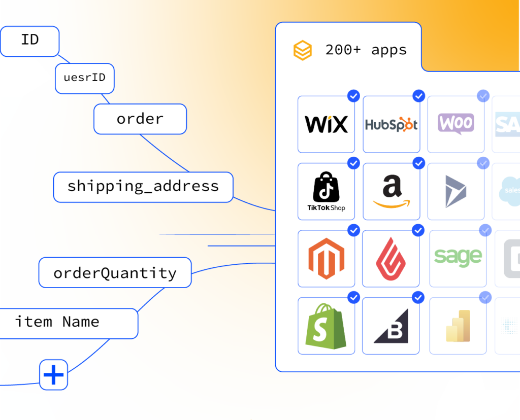This screenshot has width=520, height=420.
Task: Uncheck the Amazon tile checkmark
Action: (x=419, y=163)
